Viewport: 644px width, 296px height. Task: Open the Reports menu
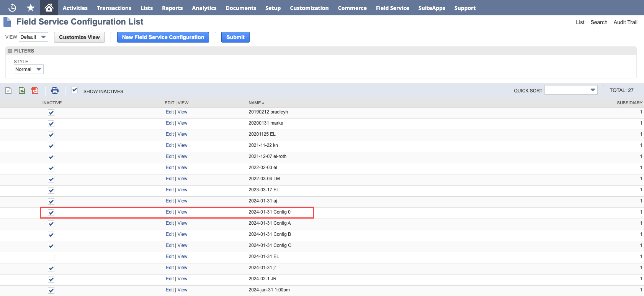coord(172,8)
